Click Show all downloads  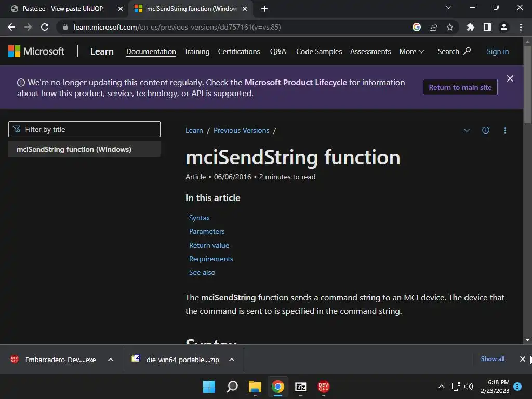point(493,359)
